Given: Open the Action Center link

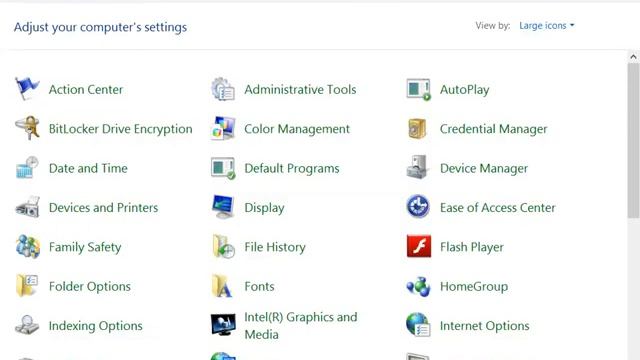Looking at the screenshot, I should [86, 89].
